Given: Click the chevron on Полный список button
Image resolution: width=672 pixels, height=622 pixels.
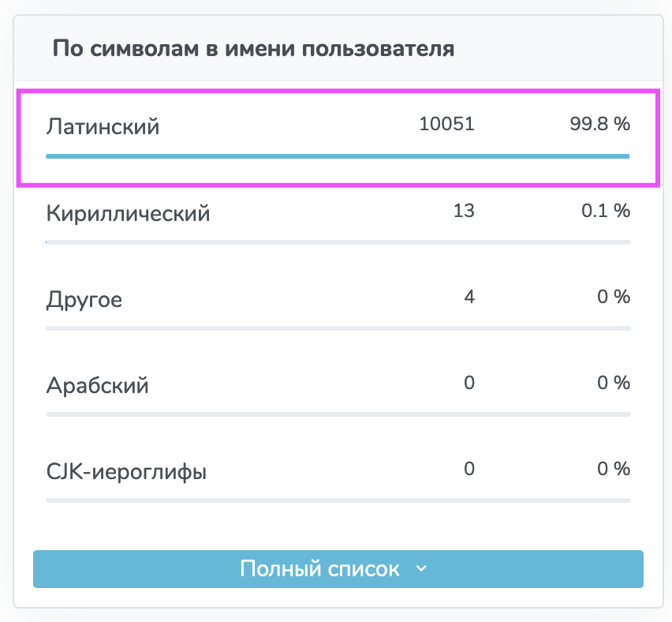Looking at the screenshot, I should click(420, 569).
